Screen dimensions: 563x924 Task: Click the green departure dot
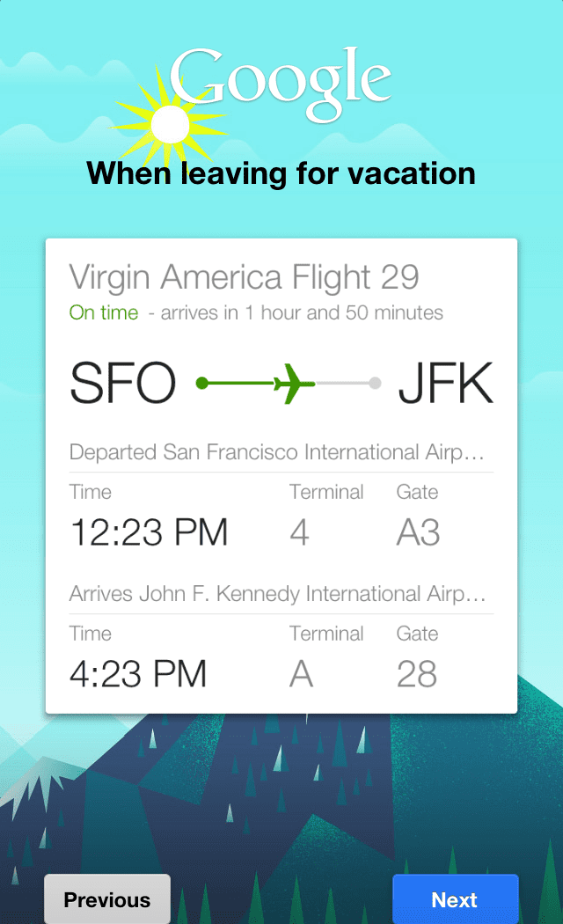[201, 384]
